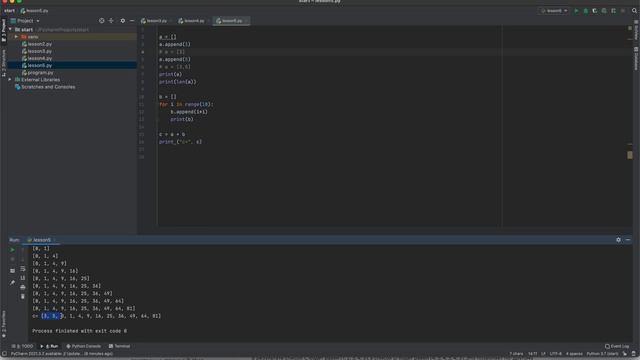The width and height of the screenshot is (640, 360).
Task: Open the lesson5 run configuration dropdown
Action: (x=554, y=11)
